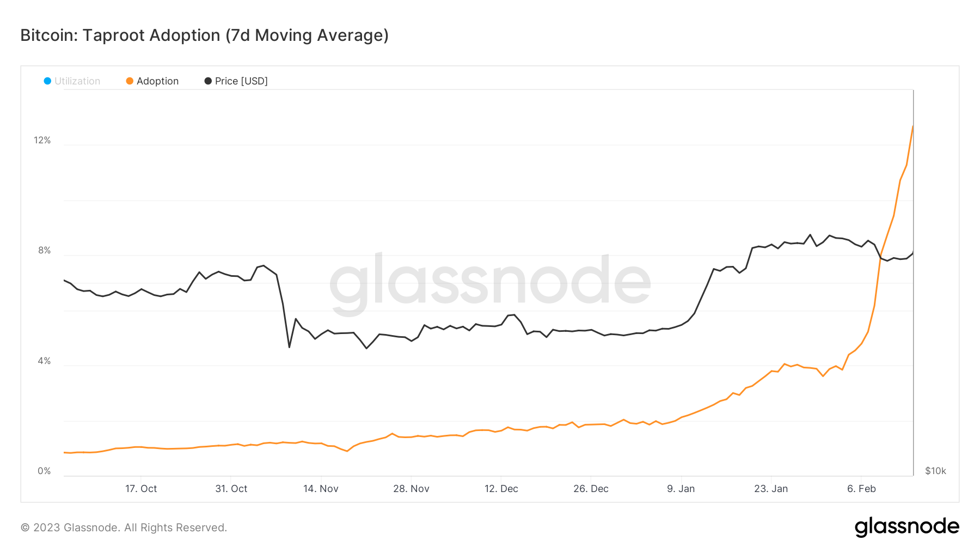Select the 6. Feb date label
Viewport: 980px width, 552px height.
pos(861,489)
